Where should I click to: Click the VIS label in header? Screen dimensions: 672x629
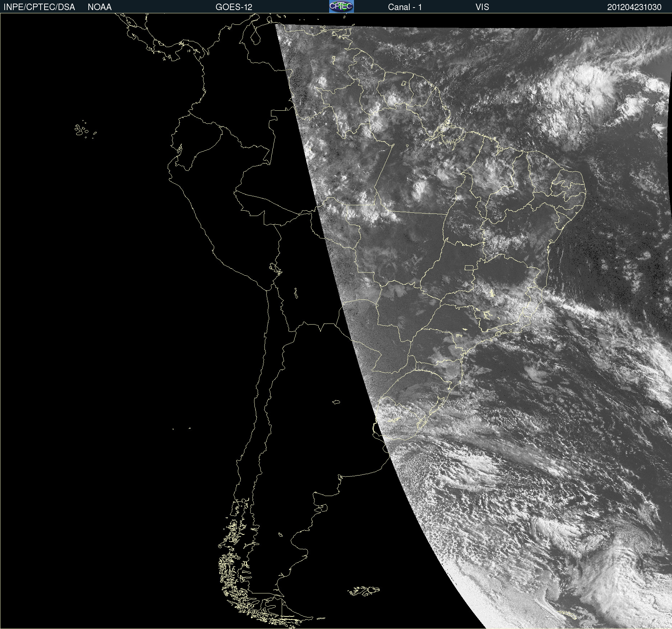[x=482, y=7]
